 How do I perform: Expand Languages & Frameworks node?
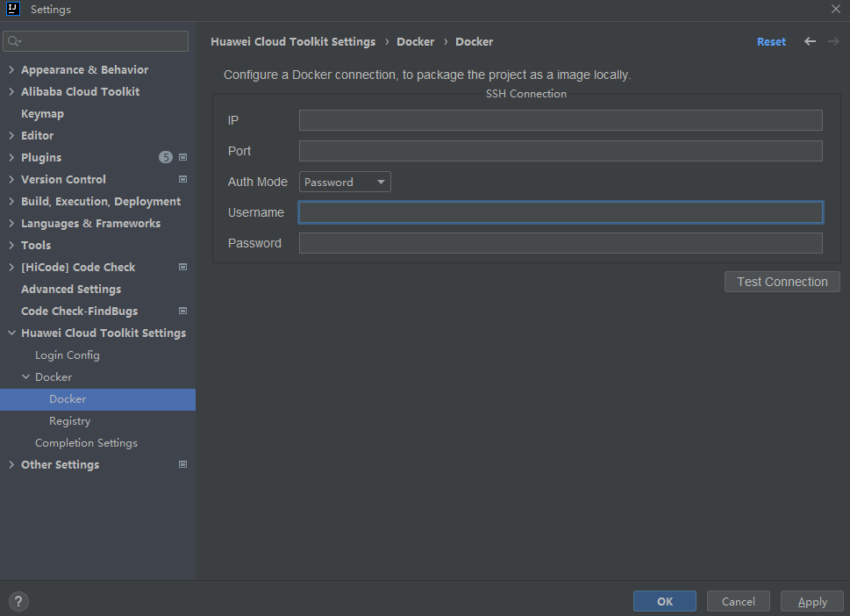click(x=11, y=223)
